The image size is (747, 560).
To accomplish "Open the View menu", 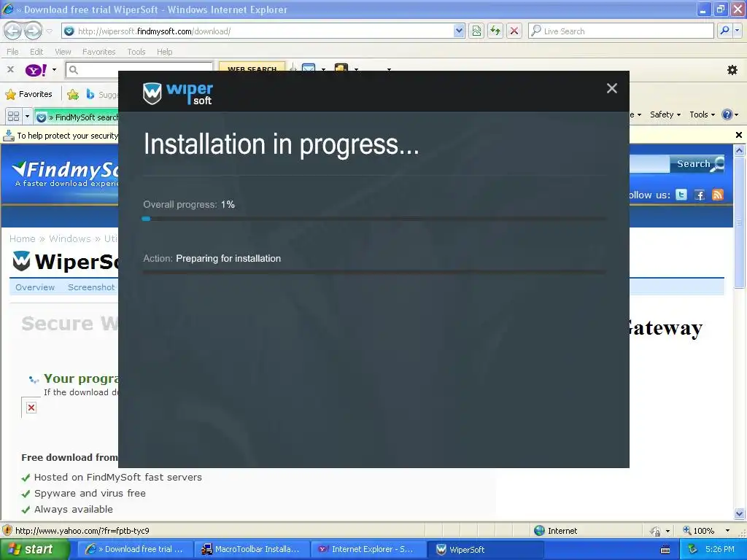I will coord(63,52).
